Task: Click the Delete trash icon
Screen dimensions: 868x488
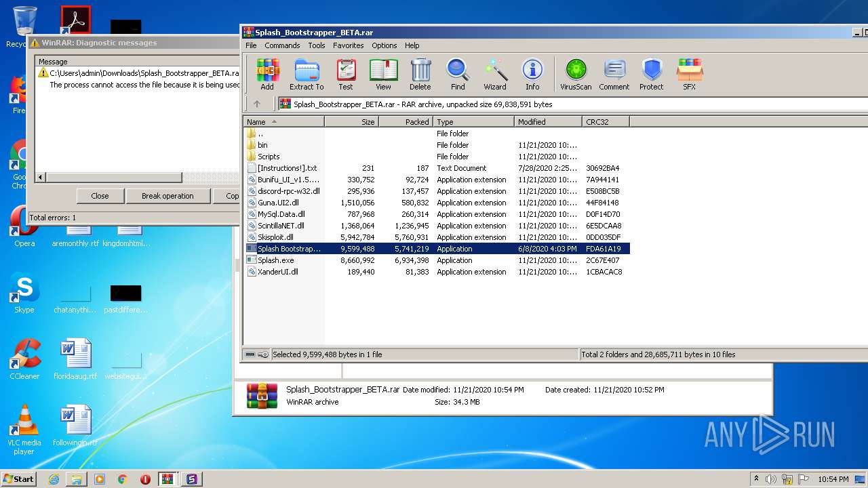Action: pyautogui.click(x=420, y=74)
